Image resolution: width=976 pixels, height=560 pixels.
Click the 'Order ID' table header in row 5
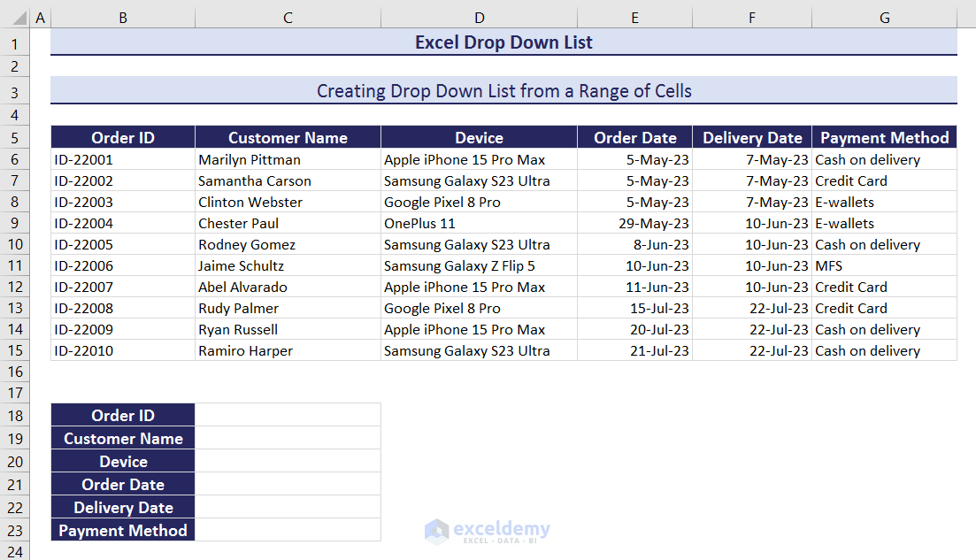pyautogui.click(x=123, y=137)
